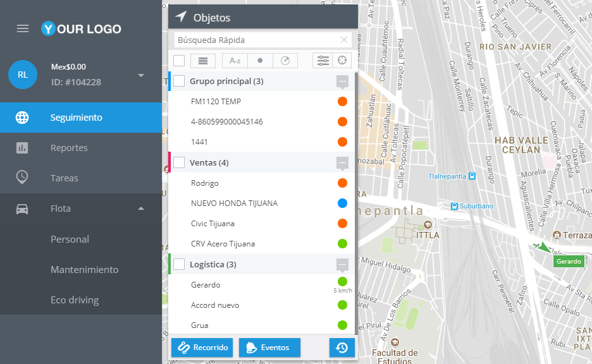Tick the Ventas group checkbox
592x364 pixels.
point(179,162)
